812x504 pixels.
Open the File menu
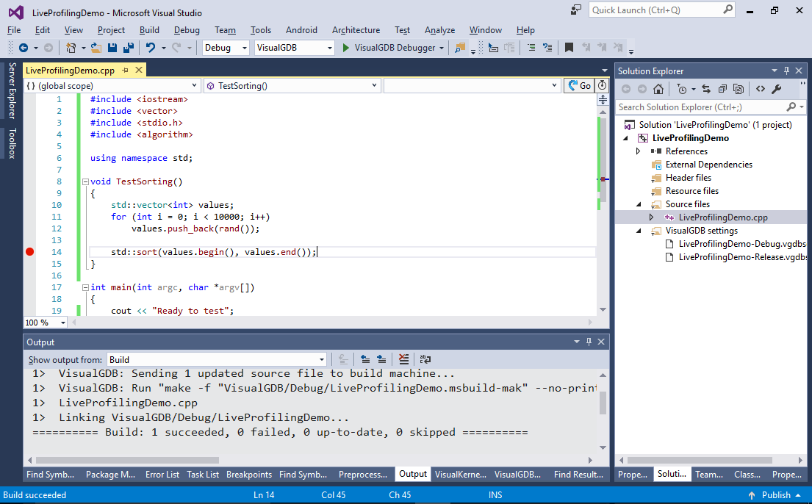[14, 30]
